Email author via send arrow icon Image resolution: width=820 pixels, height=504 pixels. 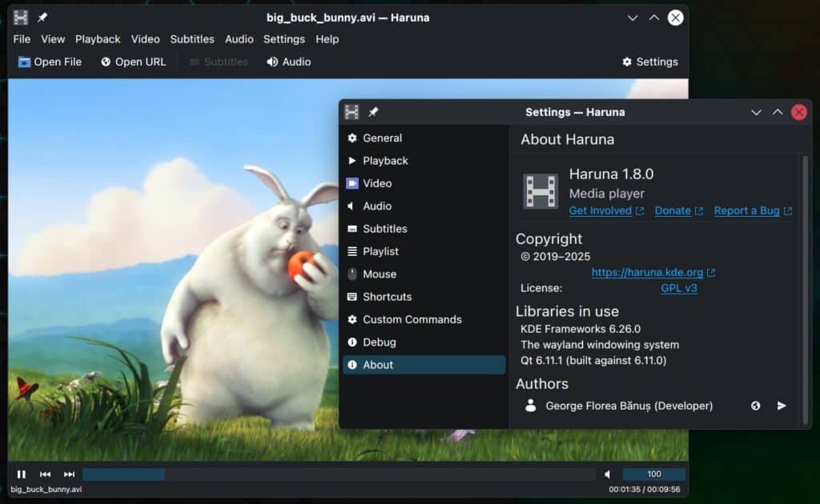(782, 406)
